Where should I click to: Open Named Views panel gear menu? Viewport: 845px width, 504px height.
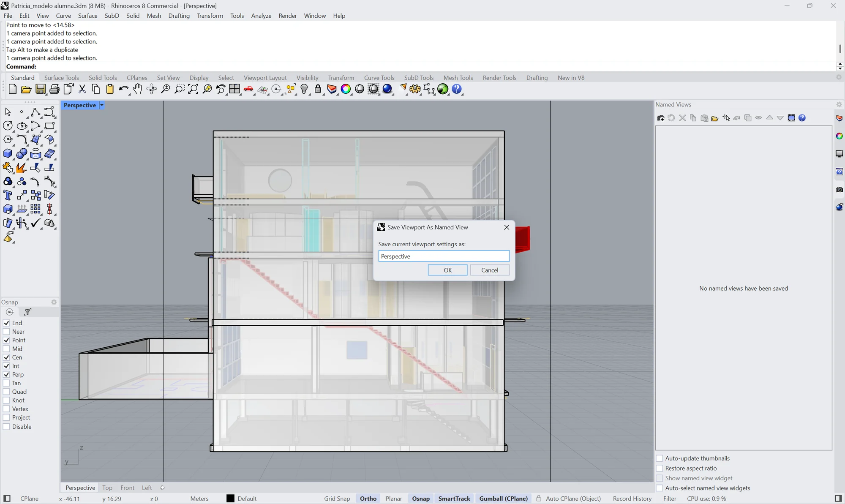[839, 105]
